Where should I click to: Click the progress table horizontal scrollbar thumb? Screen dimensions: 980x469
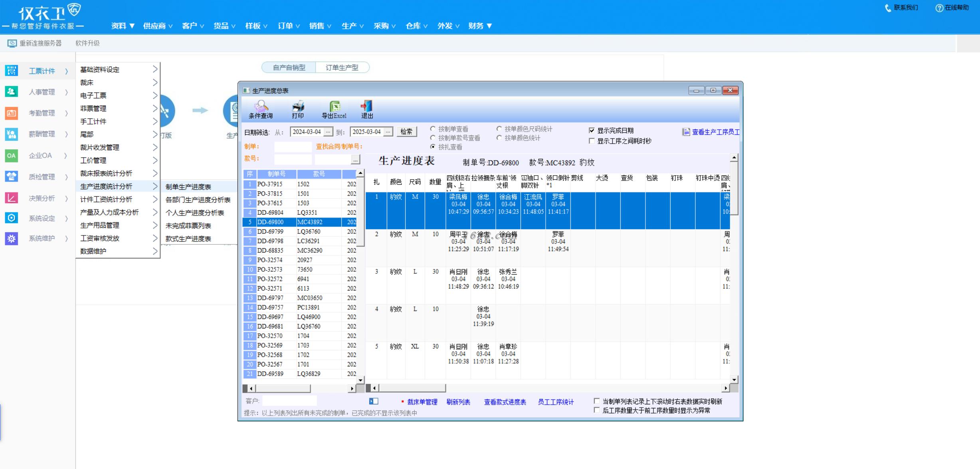tap(412, 388)
